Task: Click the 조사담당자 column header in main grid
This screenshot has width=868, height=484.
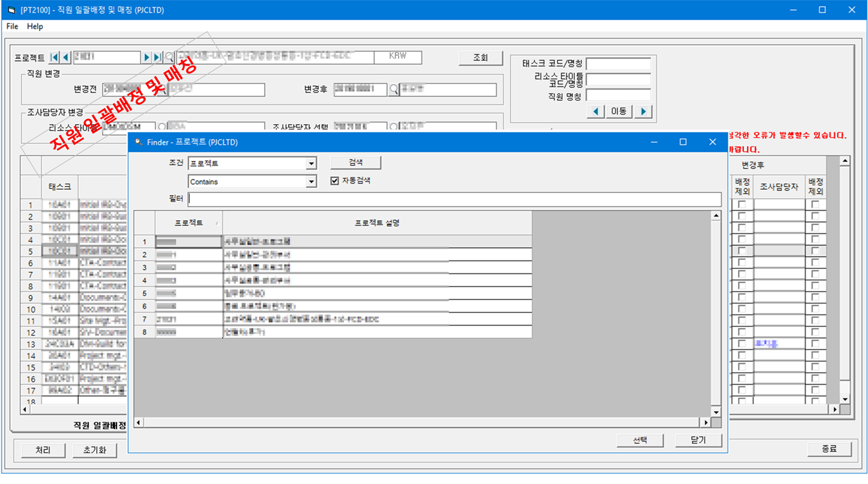Action: pyautogui.click(x=779, y=187)
